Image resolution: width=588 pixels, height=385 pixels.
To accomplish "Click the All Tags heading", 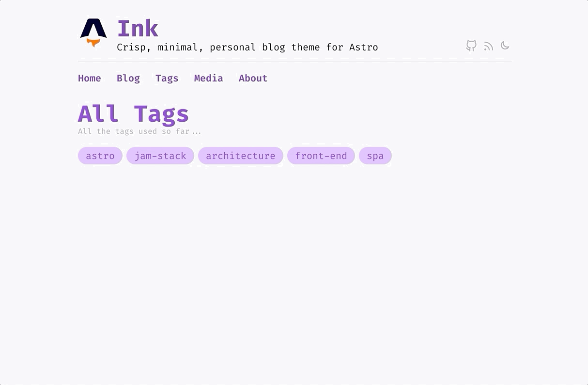I will tap(133, 114).
